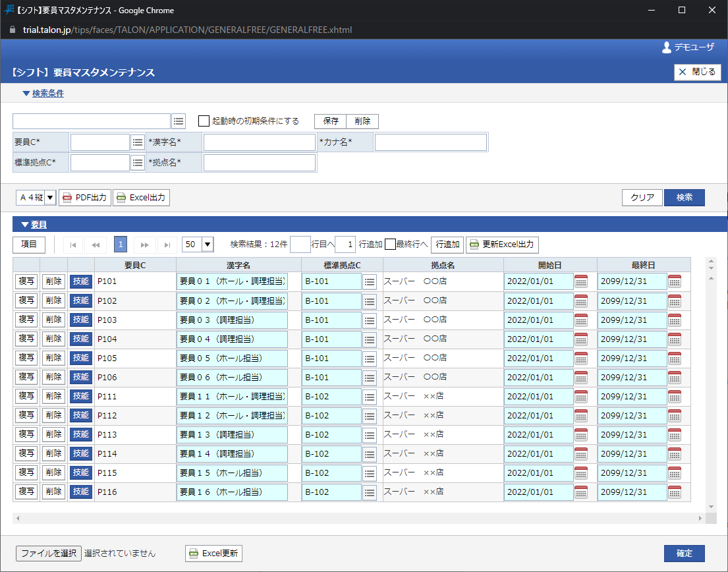Click the 開始日 column header
The height and width of the screenshot is (572, 728).
coord(550,265)
